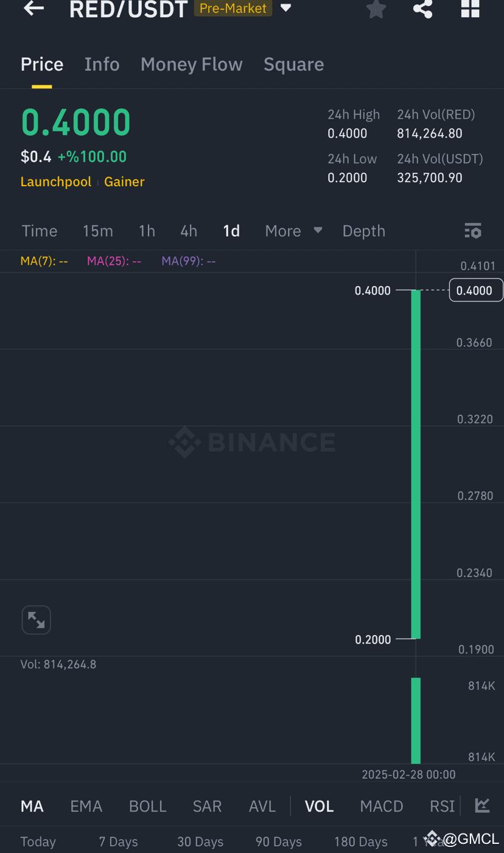Screen dimensions: 504x853
Task: Tap the 24h Low value 0.2000
Action: (x=348, y=178)
